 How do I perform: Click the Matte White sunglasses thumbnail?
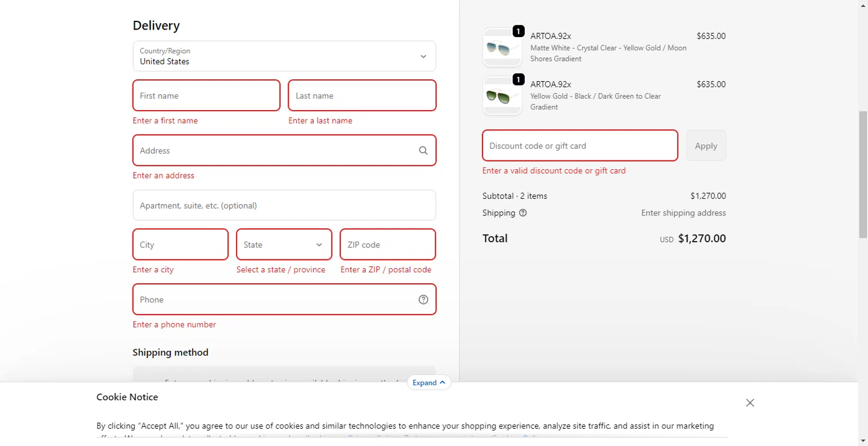pyautogui.click(x=502, y=47)
